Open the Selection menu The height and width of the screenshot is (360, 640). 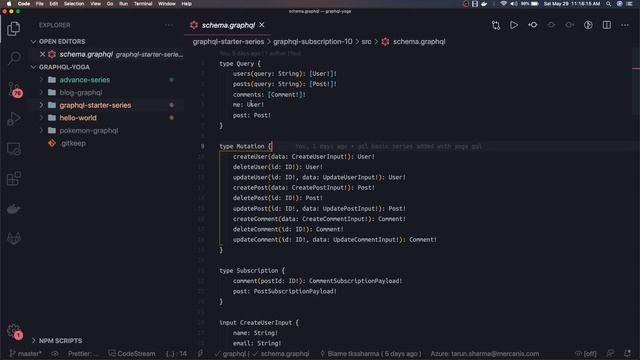(74, 4)
